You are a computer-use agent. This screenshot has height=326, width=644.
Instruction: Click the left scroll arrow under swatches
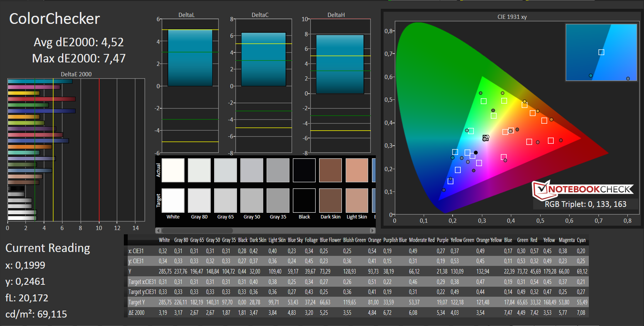point(158,230)
